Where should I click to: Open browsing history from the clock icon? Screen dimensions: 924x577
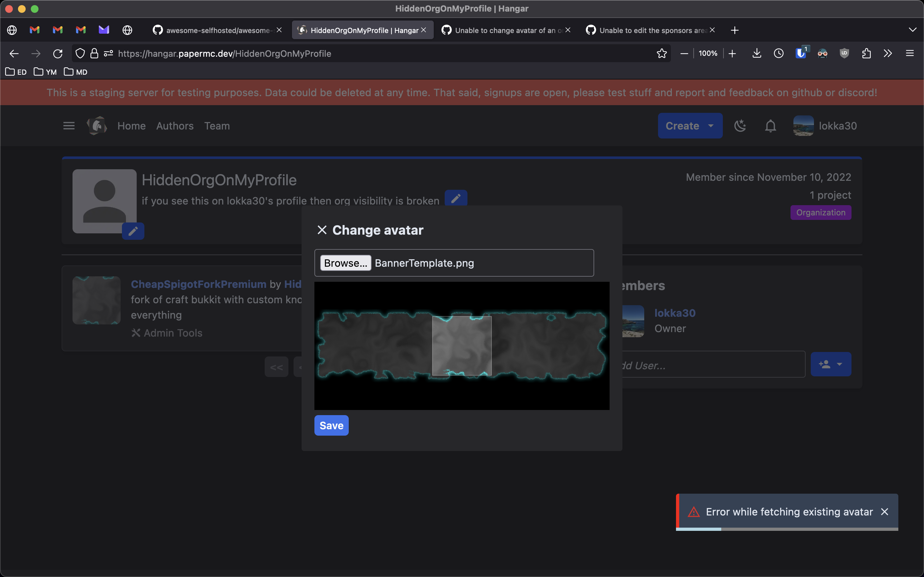pos(779,53)
